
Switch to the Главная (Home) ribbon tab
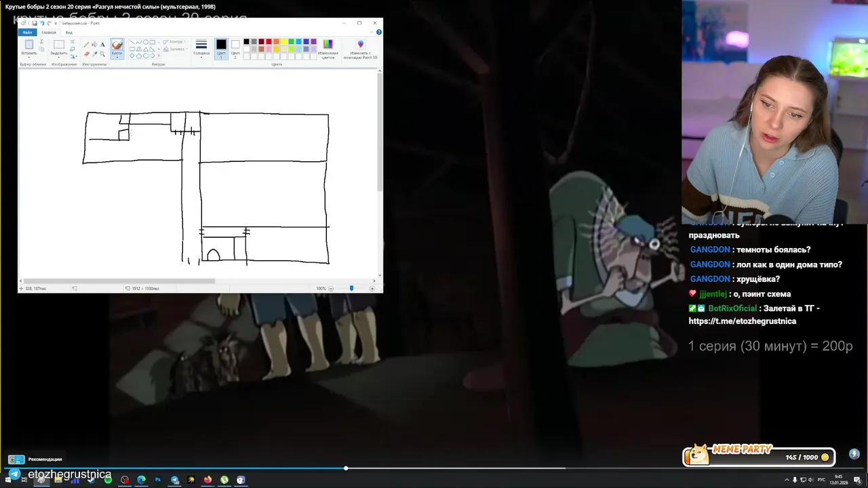pos(49,33)
